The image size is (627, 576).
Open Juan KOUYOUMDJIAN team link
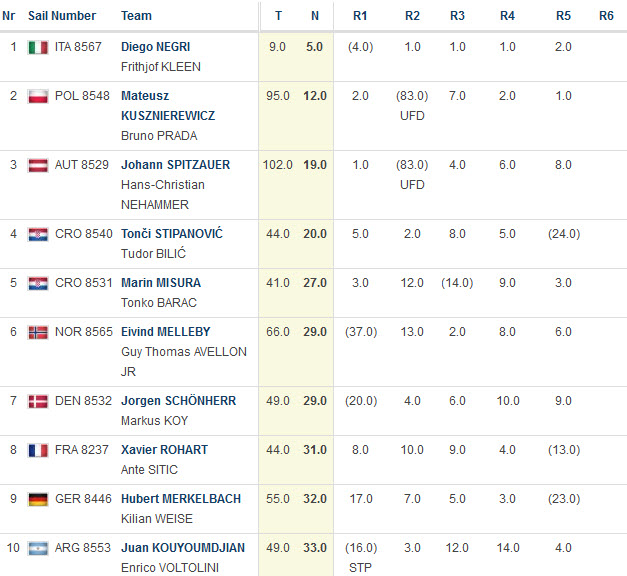click(x=183, y=548)
